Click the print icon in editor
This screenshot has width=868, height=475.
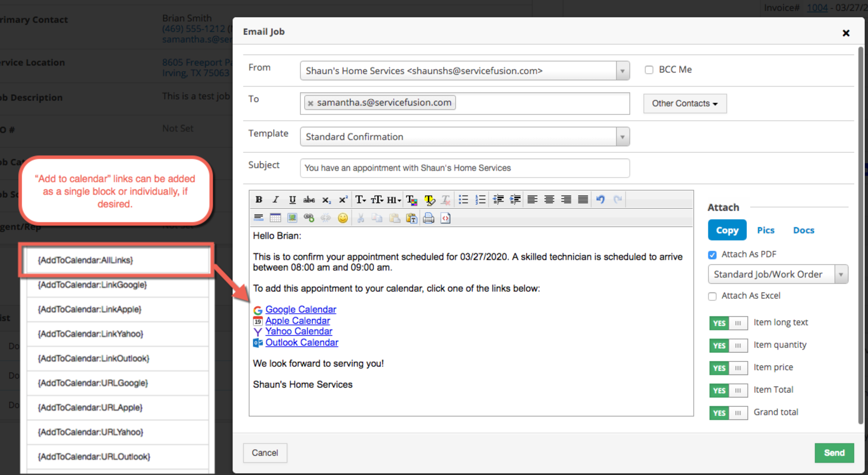(x=428, y=218)
